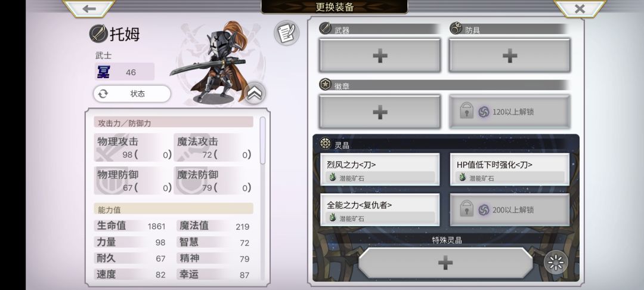Screen dimensions: 644x290
Task: Open the notes scroll icon
Action: [286, 33]
